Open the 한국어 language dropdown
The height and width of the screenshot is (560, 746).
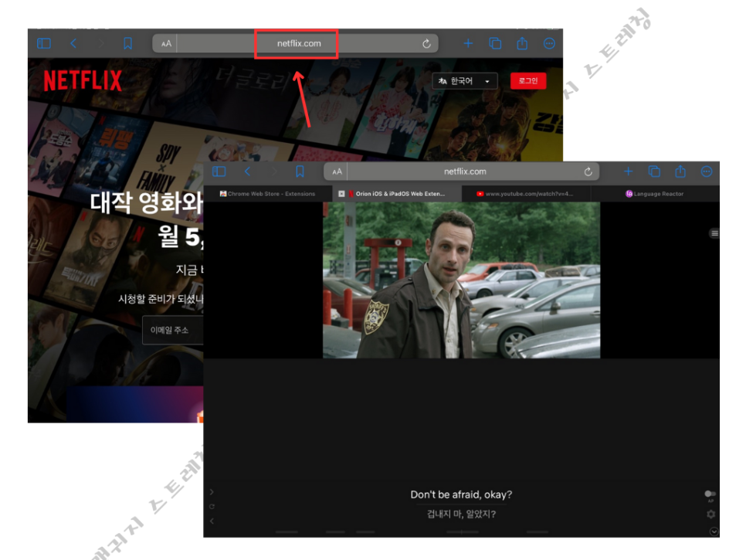pos(464,81)
